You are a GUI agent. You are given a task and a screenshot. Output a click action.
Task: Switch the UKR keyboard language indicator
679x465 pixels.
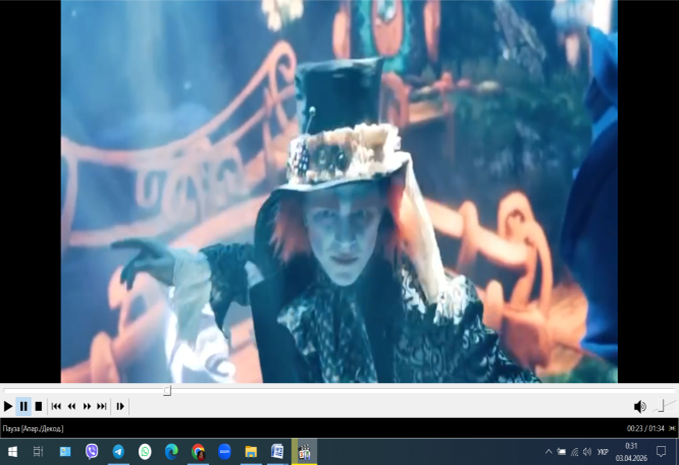coord(603,452)
